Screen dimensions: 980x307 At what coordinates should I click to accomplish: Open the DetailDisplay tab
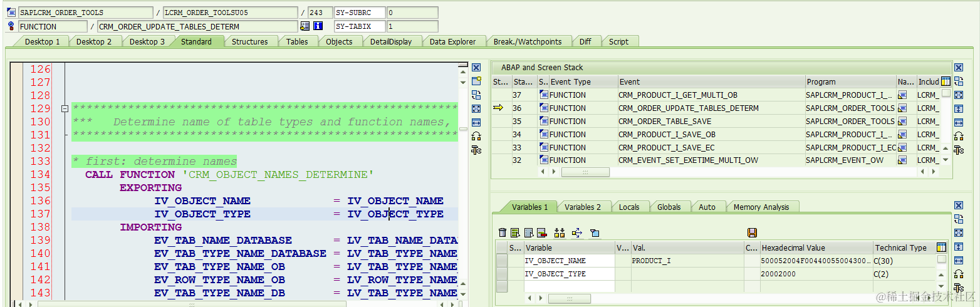click(x=391, y=41)
